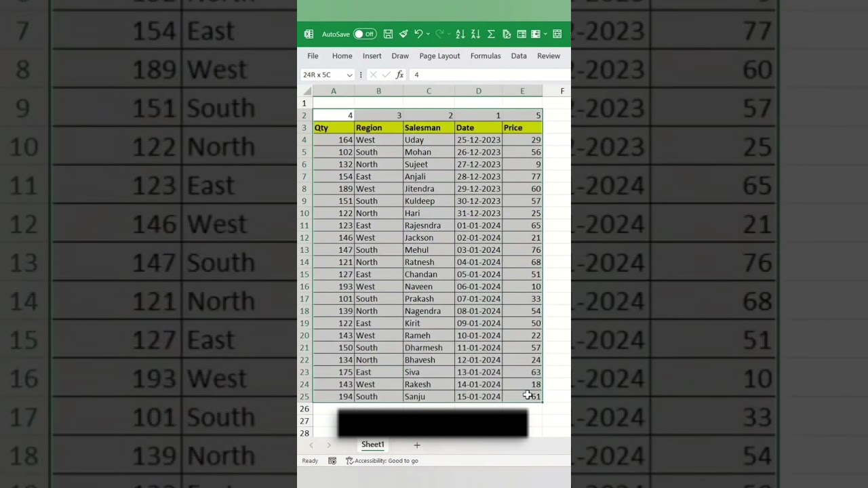This screenshot has height=488, width=868.
Task: Open the Formulas tab
Action: (x=486, y=56)
